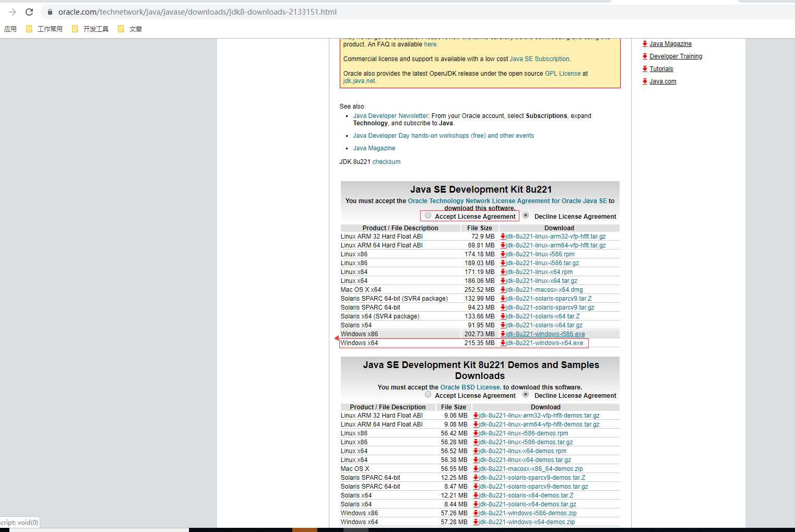795x532 pixels.
Task: Open Java Developer Newsletter link
Action: (x=390, y=116)
